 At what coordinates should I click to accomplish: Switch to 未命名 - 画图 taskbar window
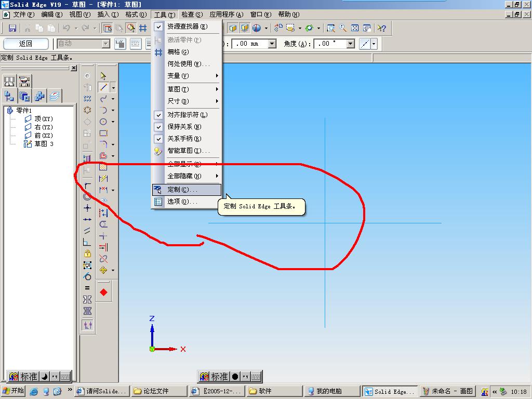[447, 391]
